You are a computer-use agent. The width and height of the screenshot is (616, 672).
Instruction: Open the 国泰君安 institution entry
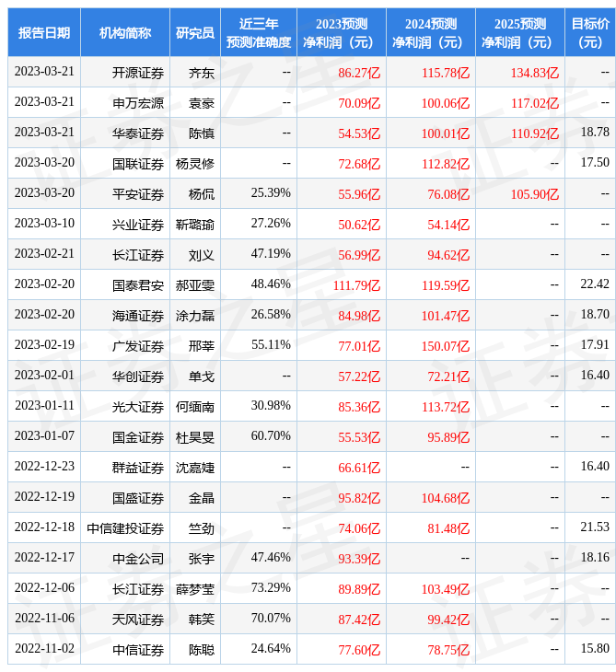coord(138,284)
